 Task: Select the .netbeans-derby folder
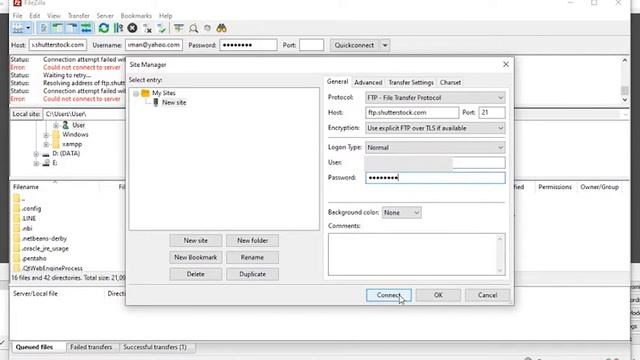coord(44,238)
